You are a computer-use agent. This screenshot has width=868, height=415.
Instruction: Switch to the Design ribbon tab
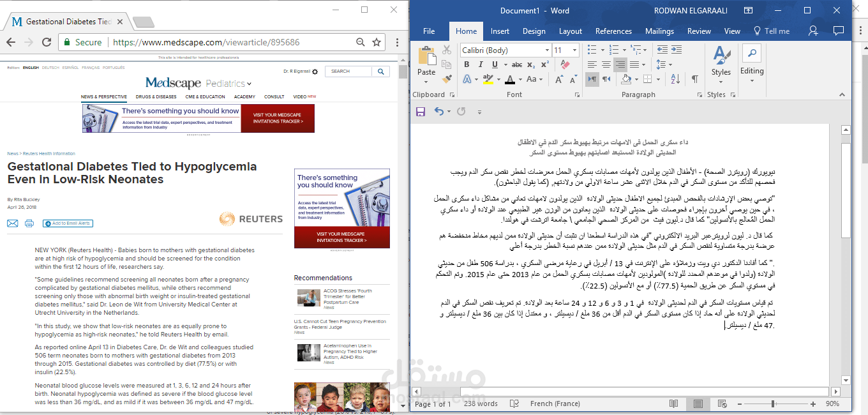click(534, 31)
